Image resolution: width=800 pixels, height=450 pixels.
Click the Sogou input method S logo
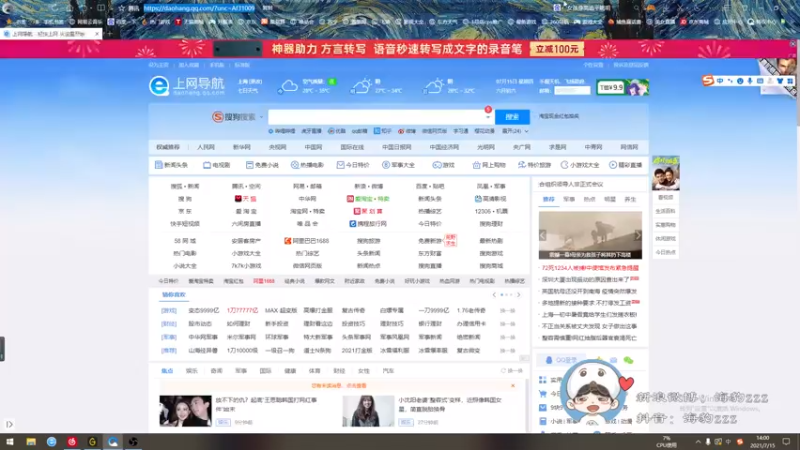pos(708,81)
